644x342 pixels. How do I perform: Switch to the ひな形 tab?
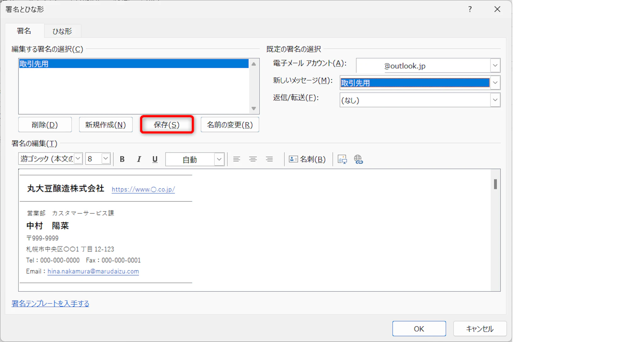click(x=62, y=31)
